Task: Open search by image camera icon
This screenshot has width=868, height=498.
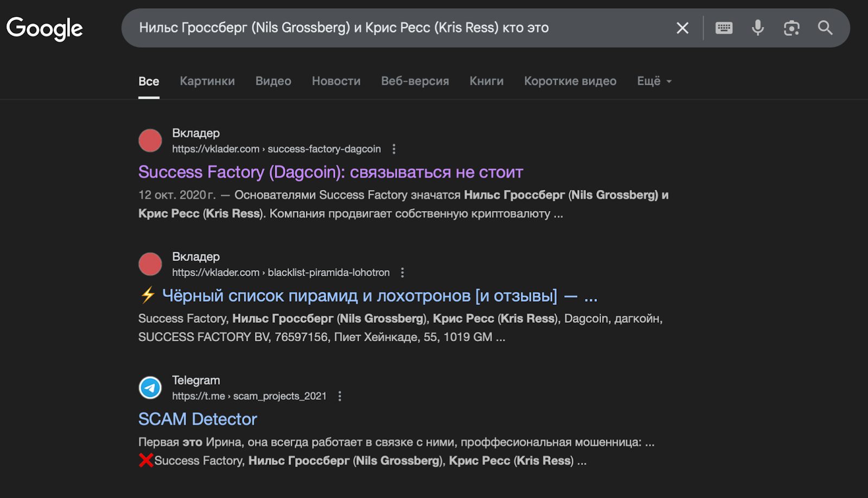Action: (792, 28)
